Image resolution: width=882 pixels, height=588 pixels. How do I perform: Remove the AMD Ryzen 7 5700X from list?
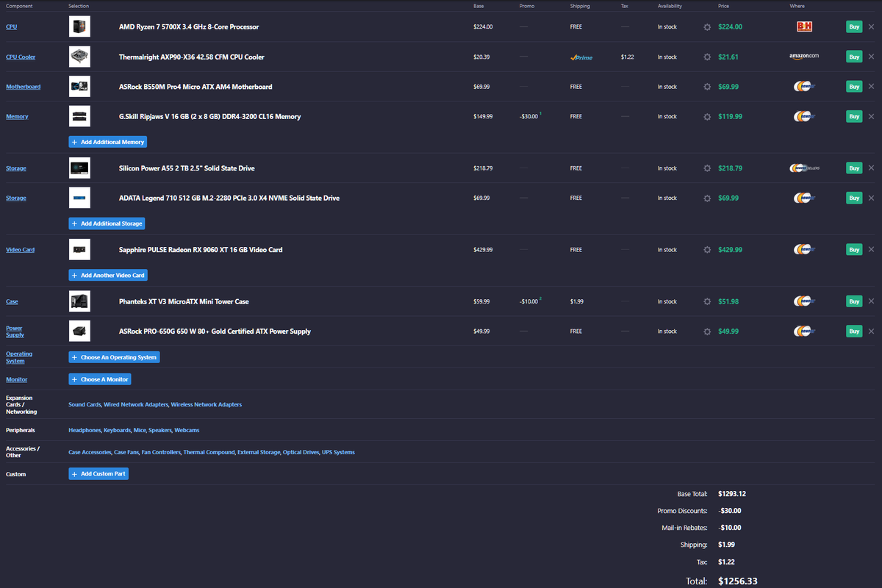coord(871,26)
